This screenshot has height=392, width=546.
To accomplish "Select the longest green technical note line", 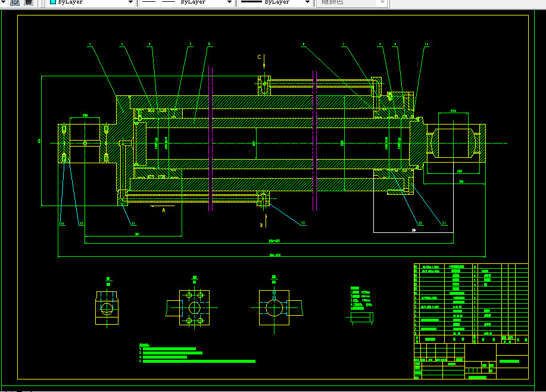I will 199,362.
